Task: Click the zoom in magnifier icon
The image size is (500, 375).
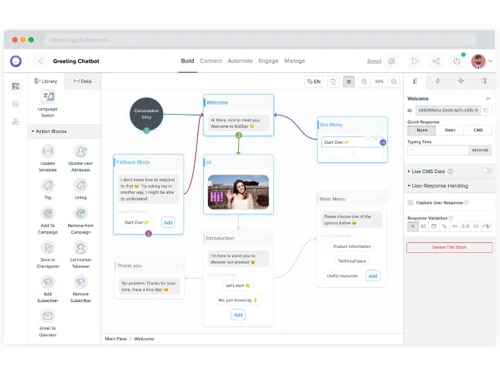Action: (394, 81)
